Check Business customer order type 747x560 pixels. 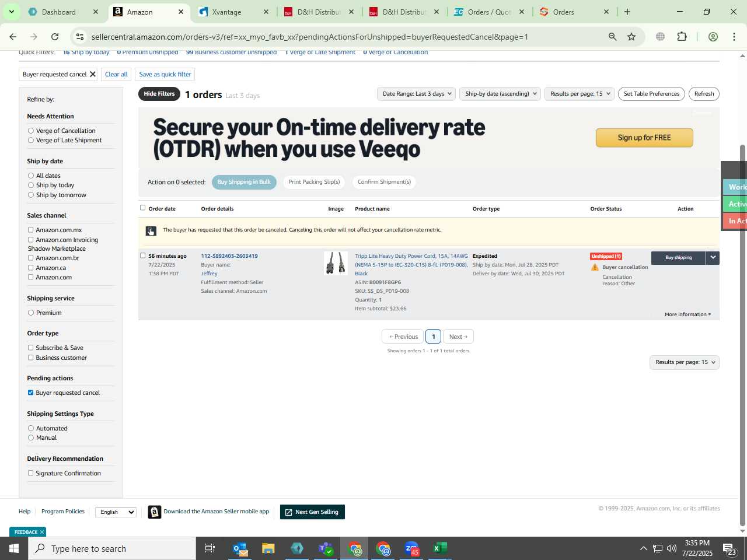coord(31,358)
